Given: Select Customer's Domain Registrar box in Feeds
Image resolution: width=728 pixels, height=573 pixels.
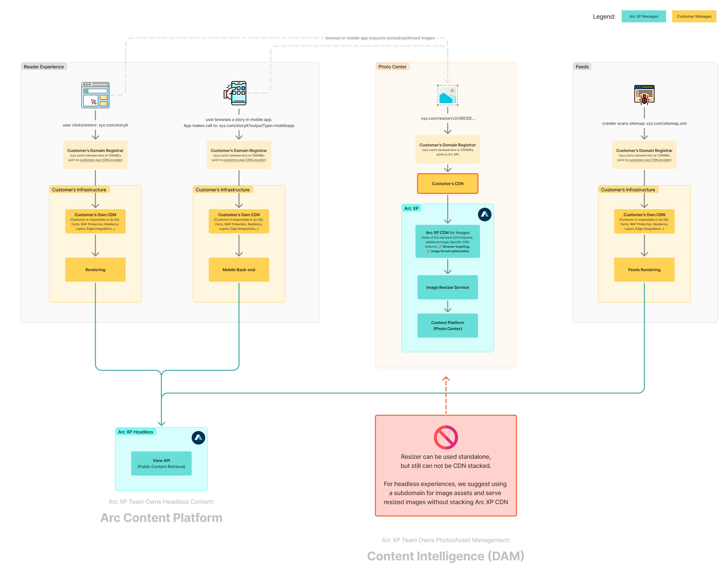Looking at the screenshot, I should pyautogui.click(x=644, y=155).
